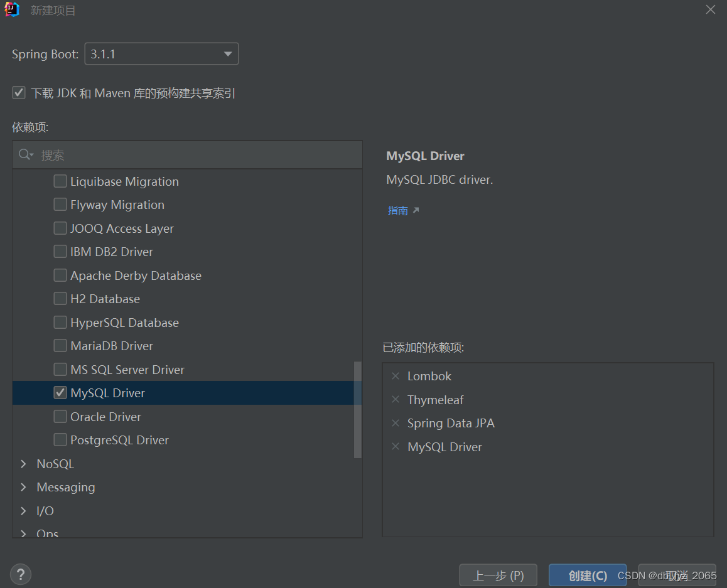Click the Previous step (P) button
The image size is (727, 588).
click(x=498, y=575)
